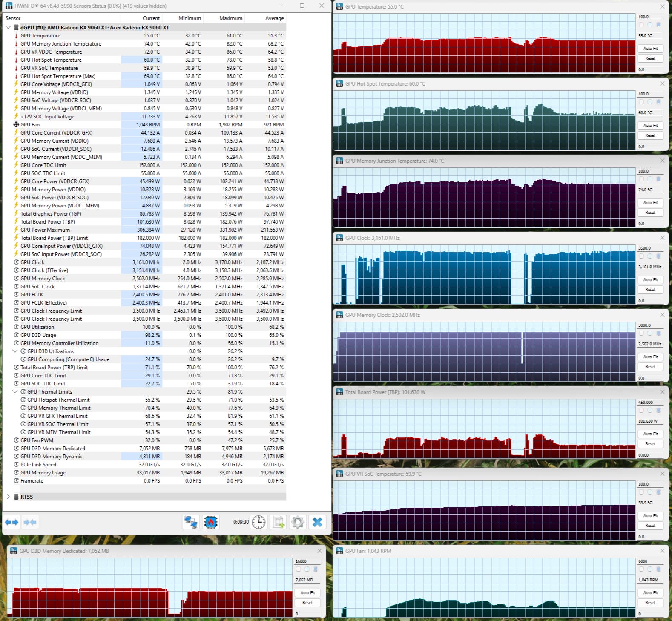Click the chip-with-flame toolbar icon

211,522
